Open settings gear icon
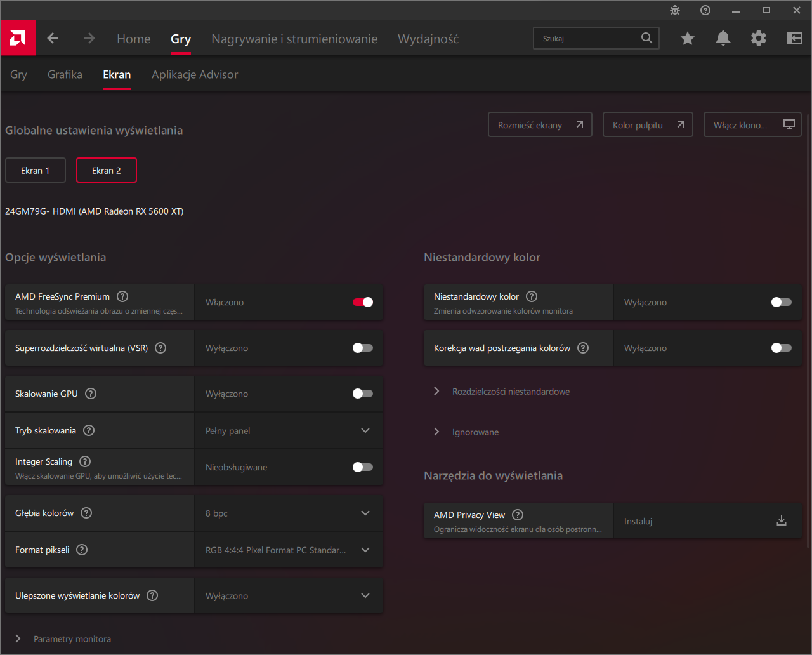Image resolution: width=812 pixels, height=655 pixels. (759, 39)
